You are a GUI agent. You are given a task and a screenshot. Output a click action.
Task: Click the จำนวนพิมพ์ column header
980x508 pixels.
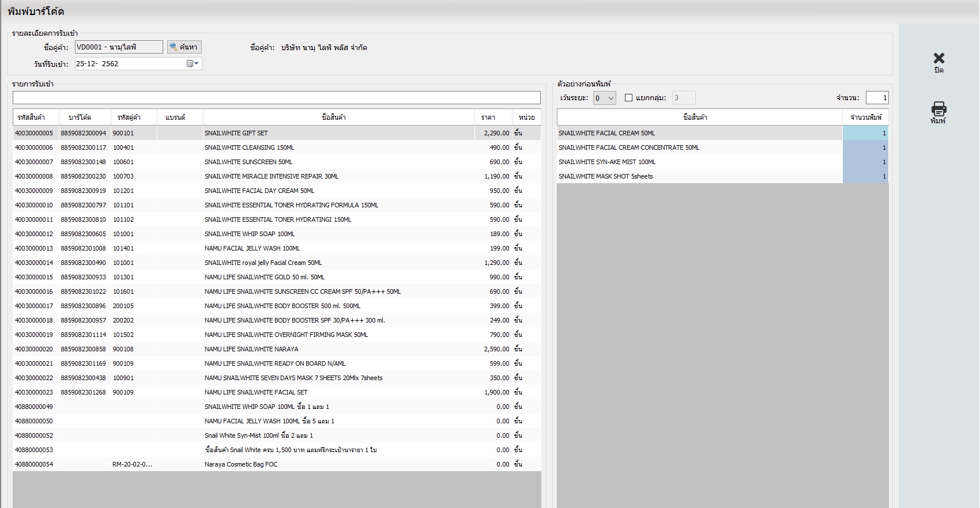coord(865,117)
